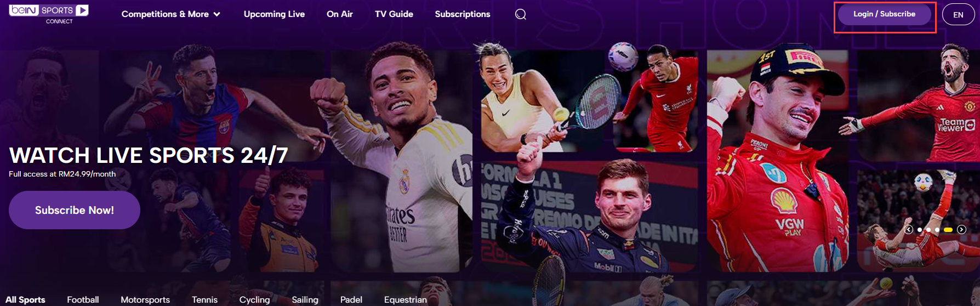Click the Login / Subscribe button
Image resolution: width=980 pixels, height=306 pixels.
[x=884, y=14]
